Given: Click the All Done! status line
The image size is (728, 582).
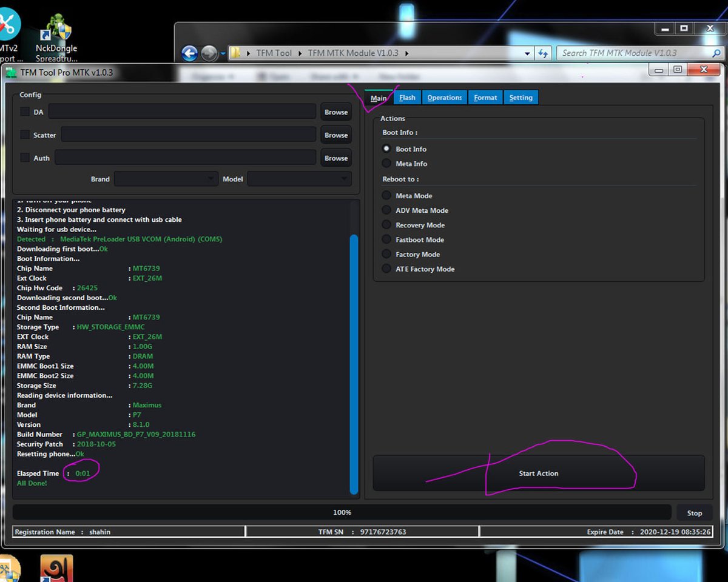Looking at the screenshot, I should pyautogui.click(x=32, y=483).
